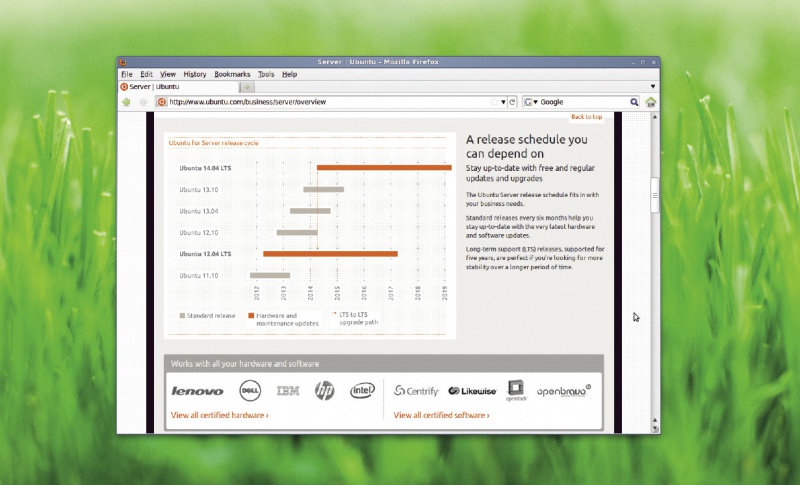Click the Intel logo

click(x=362, y=391)
